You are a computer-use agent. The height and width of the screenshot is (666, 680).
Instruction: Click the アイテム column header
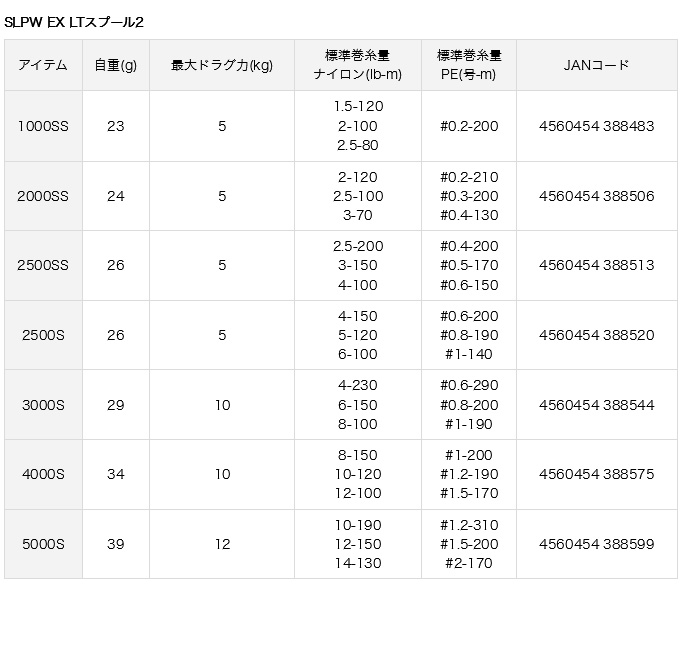coord(43,65)
